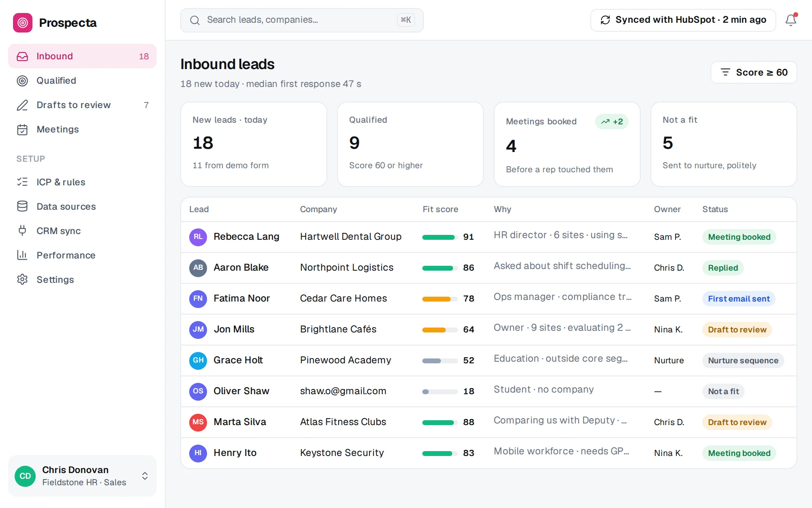Open Drafts to review
The image size is (812, 508).
[x=82, y=105]
